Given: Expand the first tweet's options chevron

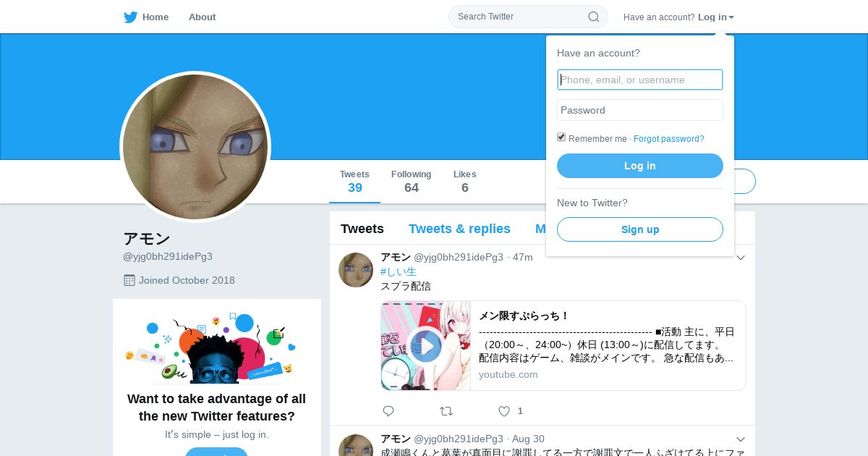Looking at the screenshot, I should (741, 258).
